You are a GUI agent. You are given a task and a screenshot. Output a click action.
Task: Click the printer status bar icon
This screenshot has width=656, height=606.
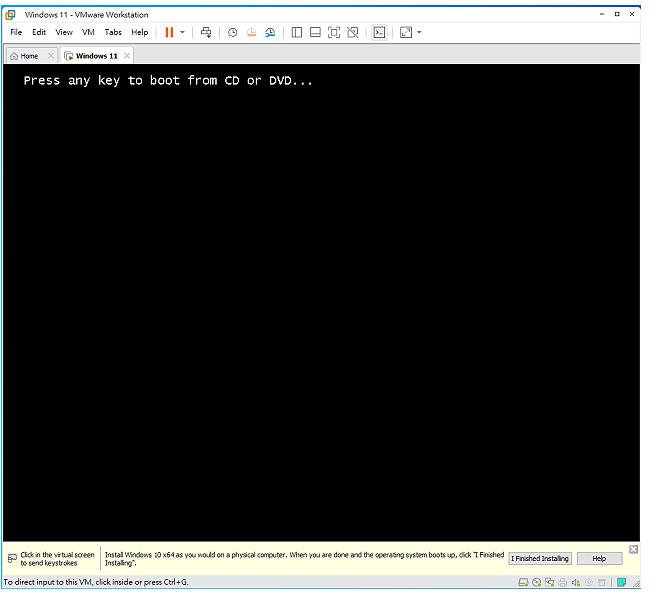click(563, 582)
